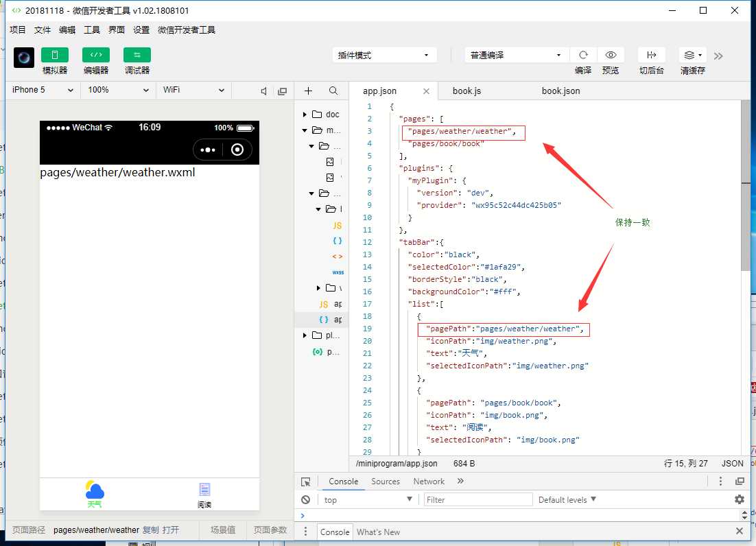This screenshot has height=546, width=756.
Task: Close the app.json tab
Action: [426, 91]
